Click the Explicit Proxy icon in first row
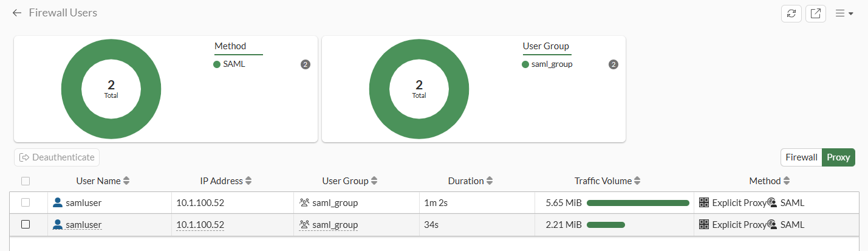The image size is (868, 251). pyautogui.click(x=705, y=202)
